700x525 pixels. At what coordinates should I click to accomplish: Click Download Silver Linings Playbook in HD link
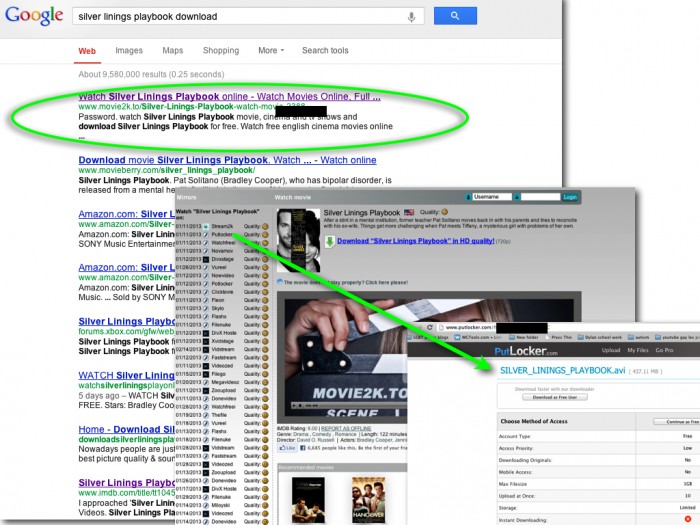coord(416,241)
